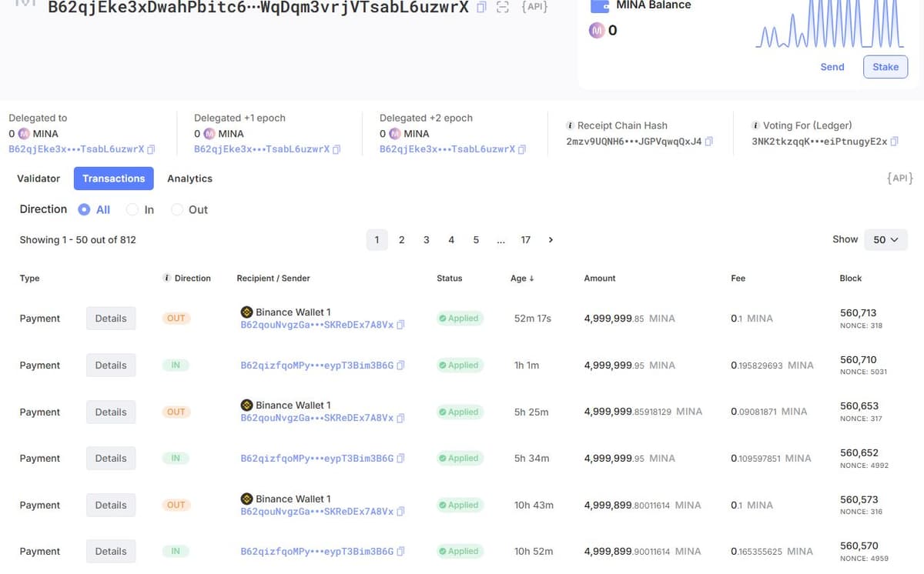Open block 560,713 link
Viewport: 924px width, 574px height.
(x=858, y=312)
